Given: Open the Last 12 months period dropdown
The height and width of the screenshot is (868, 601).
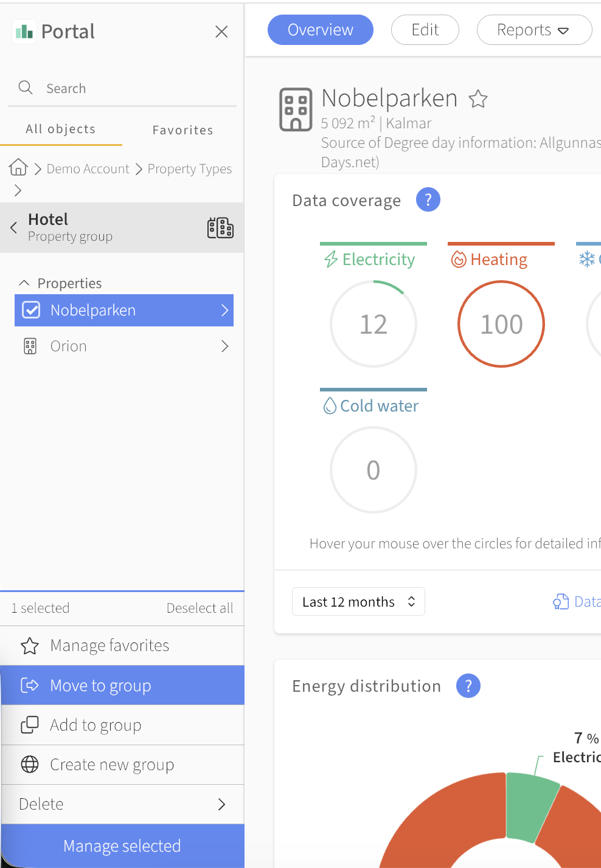Looking at the screenshot, I should [x=358, y=602].
